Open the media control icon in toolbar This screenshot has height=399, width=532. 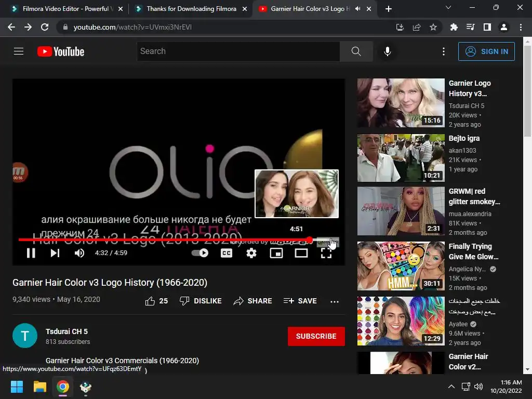point(470,27)
